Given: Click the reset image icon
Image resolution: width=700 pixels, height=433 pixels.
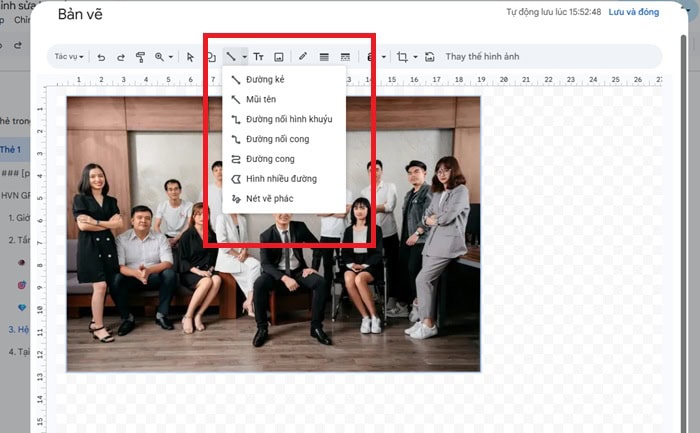Looking at the screenshot, I should pos(429,57).
